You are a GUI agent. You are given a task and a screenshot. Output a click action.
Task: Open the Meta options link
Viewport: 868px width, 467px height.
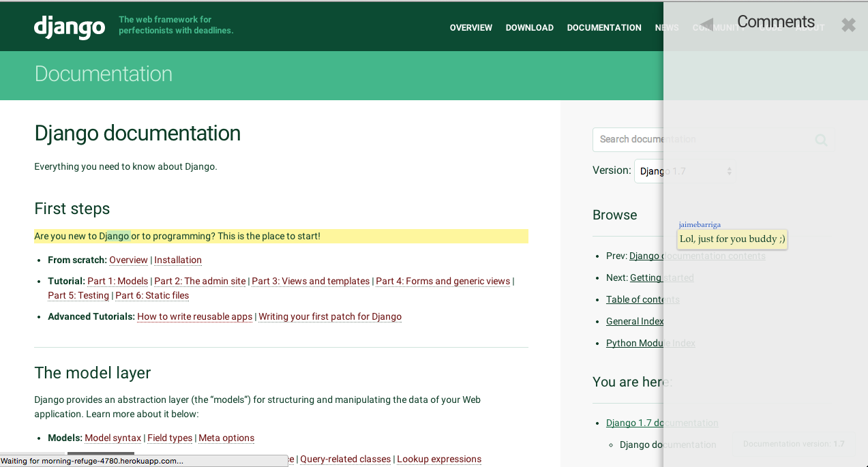tap(226, 438)
